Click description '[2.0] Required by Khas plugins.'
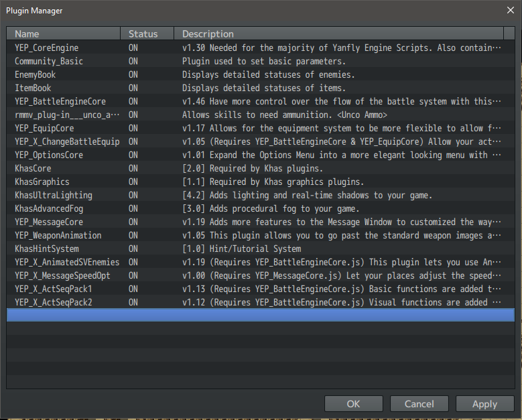The width and height of the screenshot is (522, 420). [253, 168]
